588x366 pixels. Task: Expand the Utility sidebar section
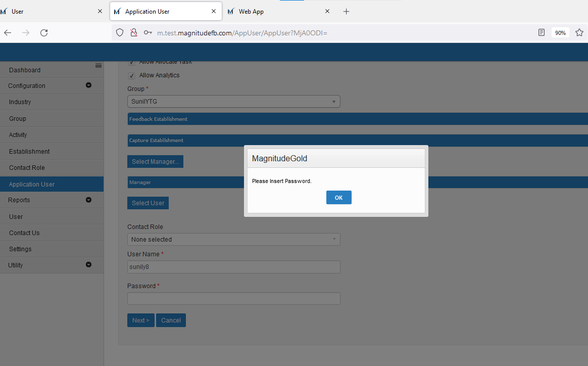[x=88, y=264]
